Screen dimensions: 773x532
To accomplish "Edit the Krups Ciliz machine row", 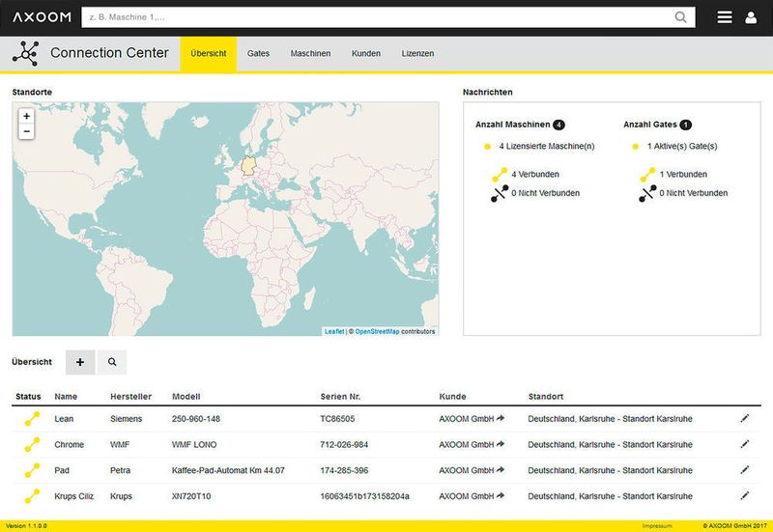I will pyautogui.click(x=744, y=495).
